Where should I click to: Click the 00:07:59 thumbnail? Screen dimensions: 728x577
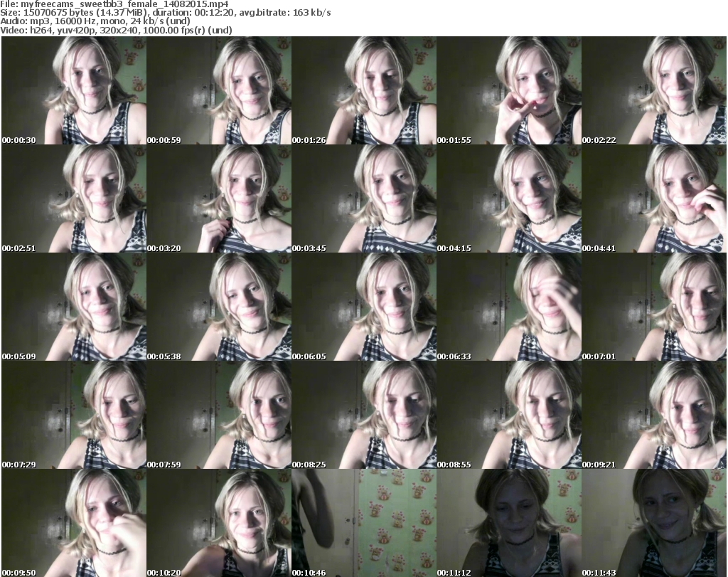click(219, 415)
